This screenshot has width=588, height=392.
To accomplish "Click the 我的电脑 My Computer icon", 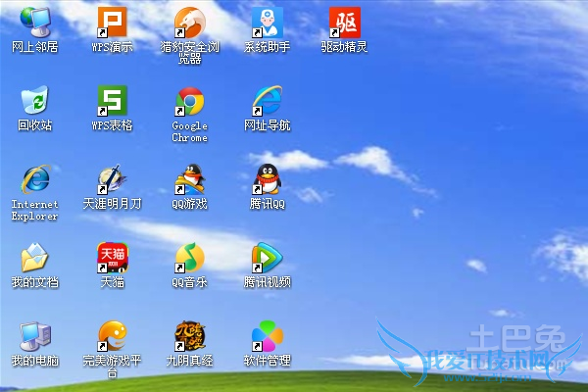I will pyautogui.click(x=34, y=336).
